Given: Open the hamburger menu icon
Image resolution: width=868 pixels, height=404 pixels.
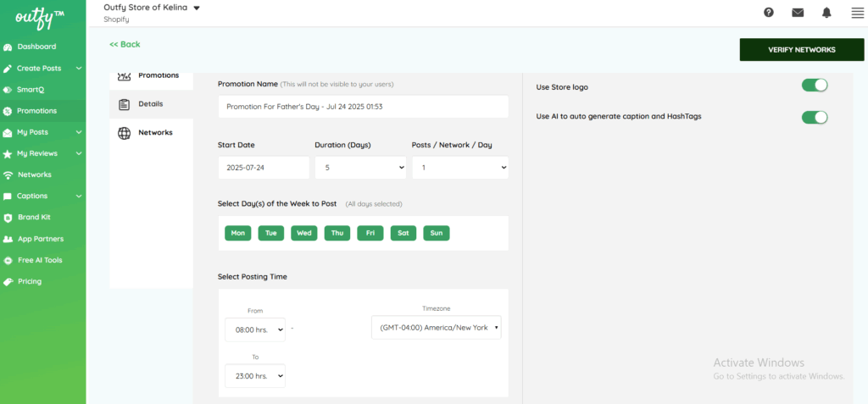Looking at the screenshot, I should [857, 12].
